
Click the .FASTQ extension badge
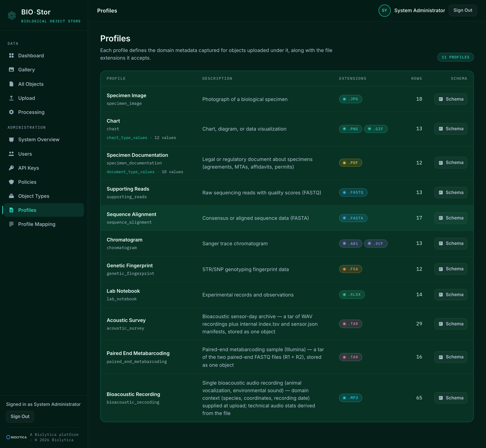(x=353, y=192)
